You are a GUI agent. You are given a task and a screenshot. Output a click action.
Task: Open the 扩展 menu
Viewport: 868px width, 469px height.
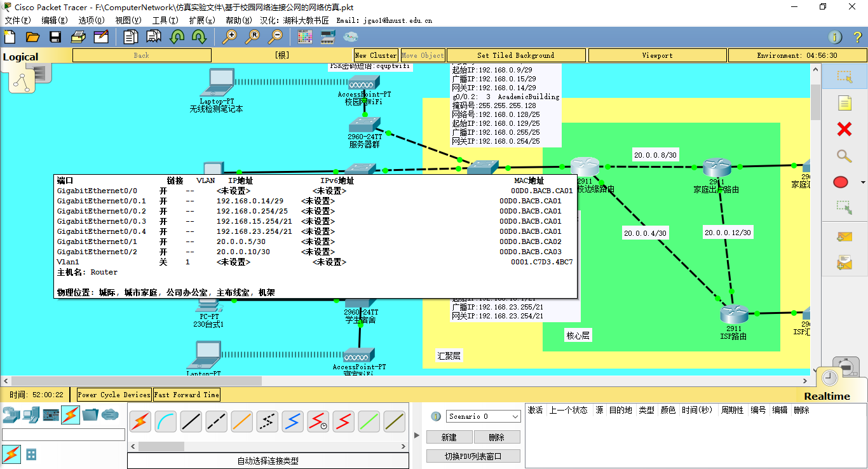[x=202, y=20]
